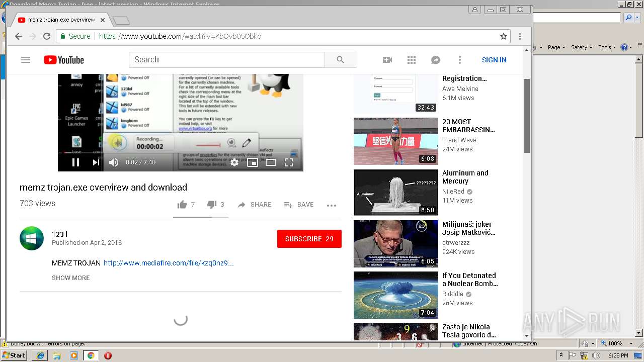This screenshot has width=644, height=362.
Task: Open the YouTube hamburger guide menu
Action: (26, 60)
